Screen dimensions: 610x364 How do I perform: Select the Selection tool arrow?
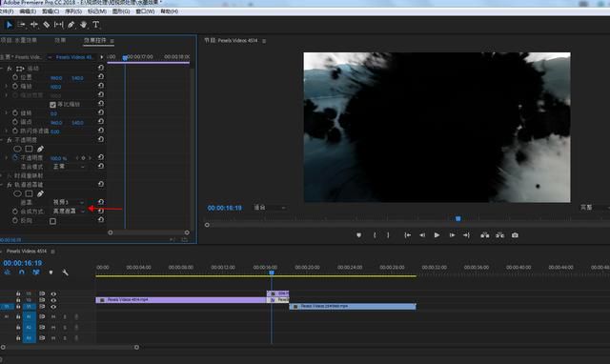coord(9,25)
